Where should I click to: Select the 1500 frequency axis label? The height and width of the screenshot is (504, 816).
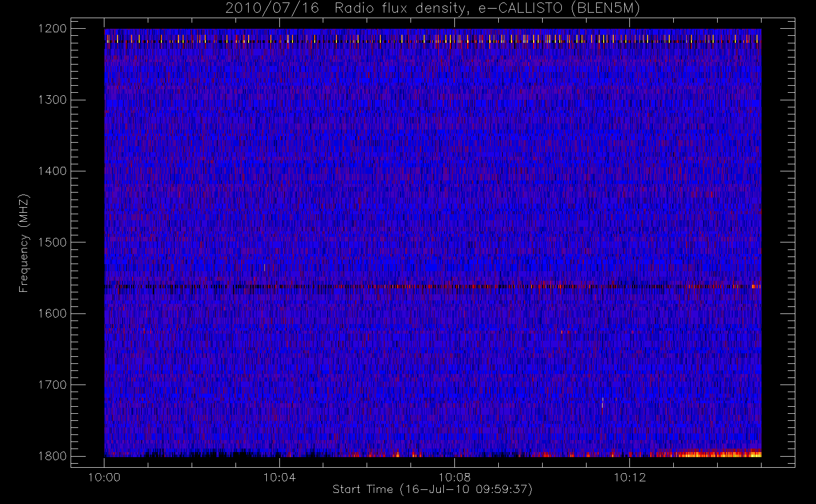52,242
